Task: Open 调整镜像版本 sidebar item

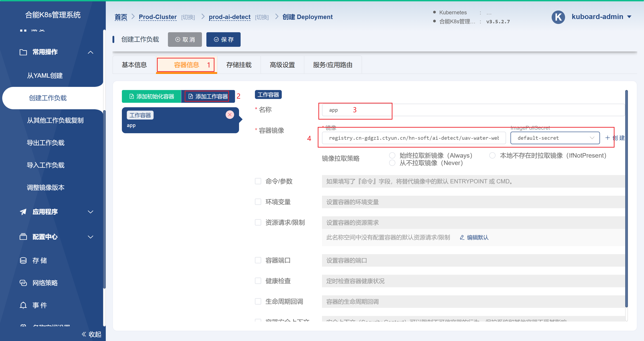Action: [x=45, y=188]
